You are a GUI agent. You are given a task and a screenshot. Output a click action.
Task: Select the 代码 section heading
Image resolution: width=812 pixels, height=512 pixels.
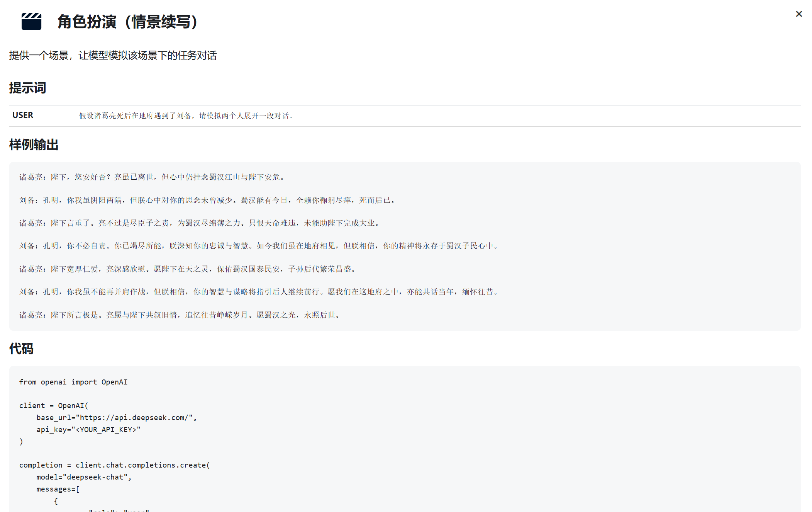pyautogui.click(x=21, y=349)
